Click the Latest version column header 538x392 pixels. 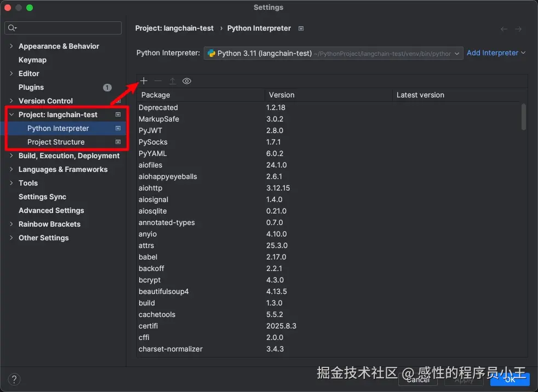[456, 95]
